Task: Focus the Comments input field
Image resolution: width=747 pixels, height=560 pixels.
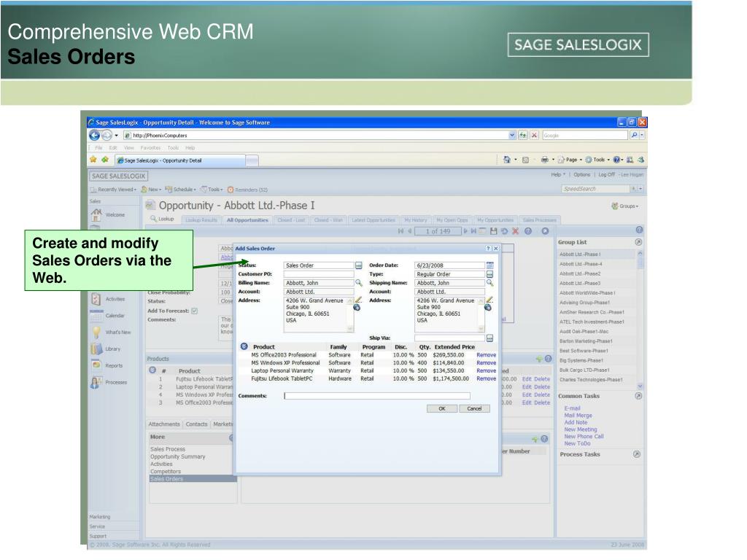Action: pyautogui.click(x=377, y=396)
